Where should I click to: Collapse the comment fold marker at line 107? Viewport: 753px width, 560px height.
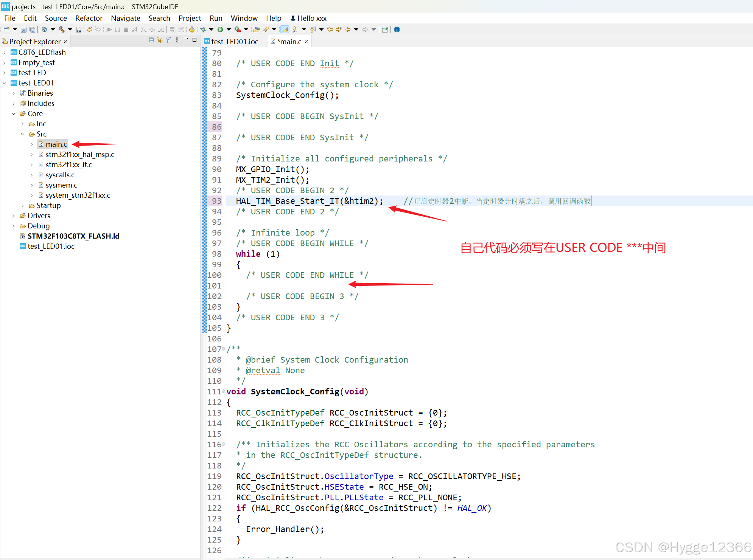[x=224, y=349]
